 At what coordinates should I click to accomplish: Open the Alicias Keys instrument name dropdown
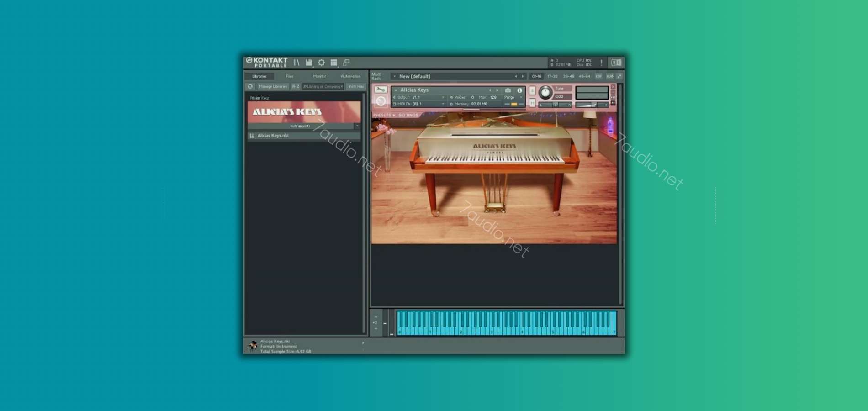[396, 90]
